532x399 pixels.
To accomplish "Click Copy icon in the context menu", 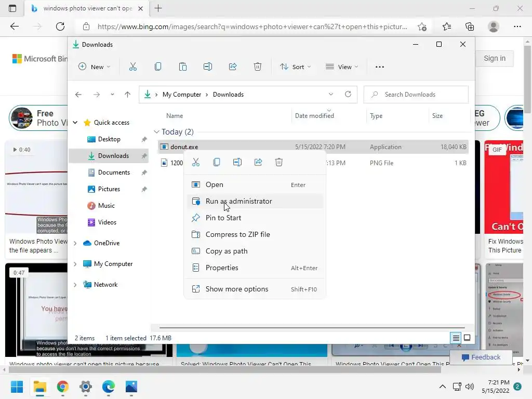I will point(217,162).
